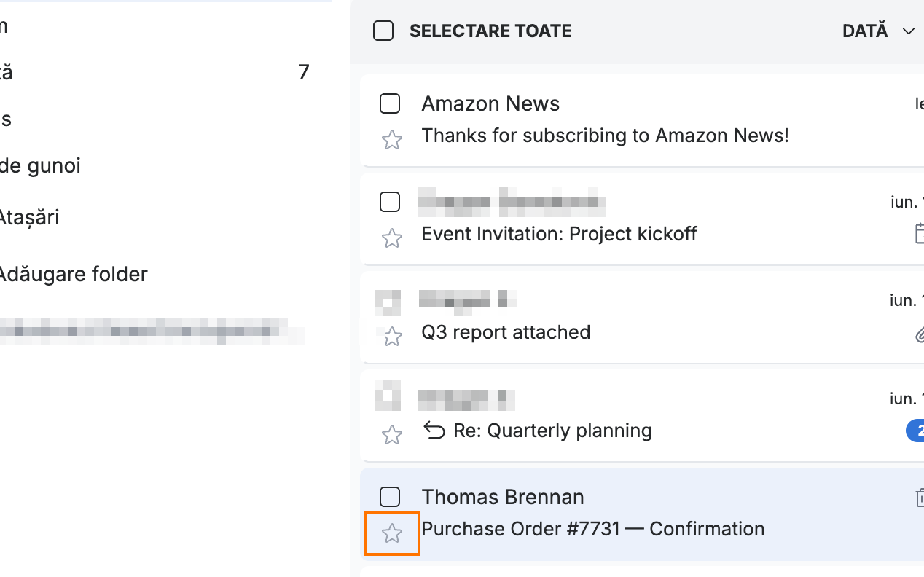Star the Purchase Order #7731 email
This screenshot has height=577, width=924.
pyautogui.click(x=392, y=533)
